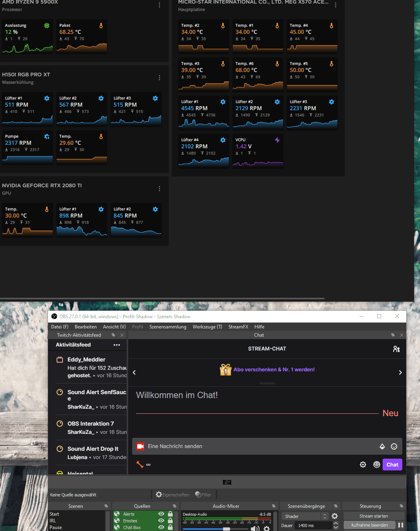Toggle visibility of Emotes source
The width and height of the screenshot is (420, 531).
coord(161,521)
